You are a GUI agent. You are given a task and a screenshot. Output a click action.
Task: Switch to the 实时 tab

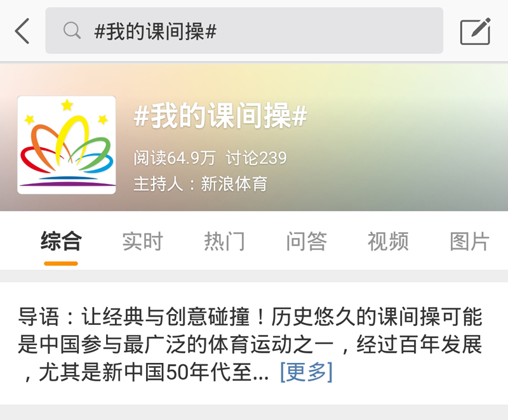click(x=142, y=241)
